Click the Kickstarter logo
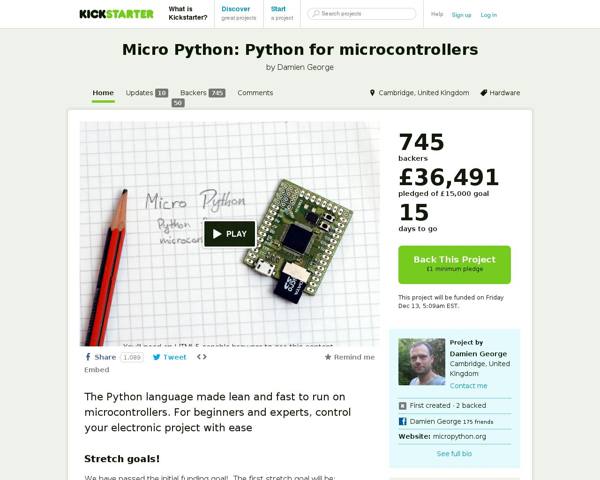 (x=116, y=14)
